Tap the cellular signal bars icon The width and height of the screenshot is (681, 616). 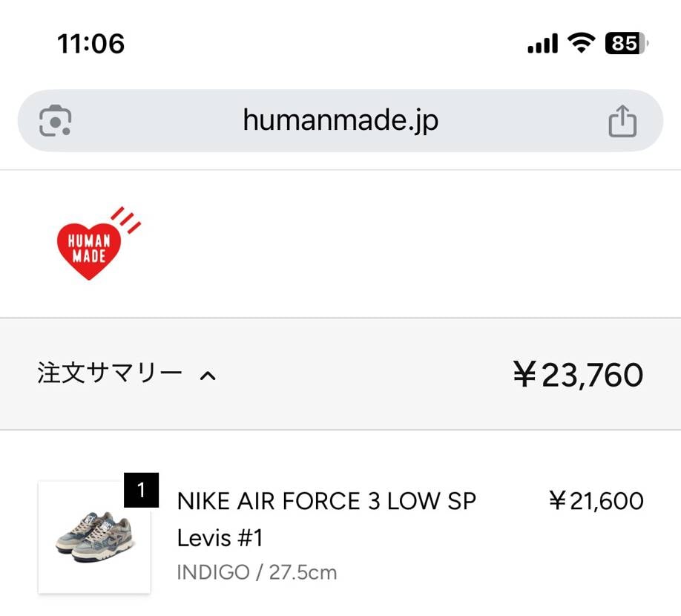pyautogui.click(x=542, y=45)
